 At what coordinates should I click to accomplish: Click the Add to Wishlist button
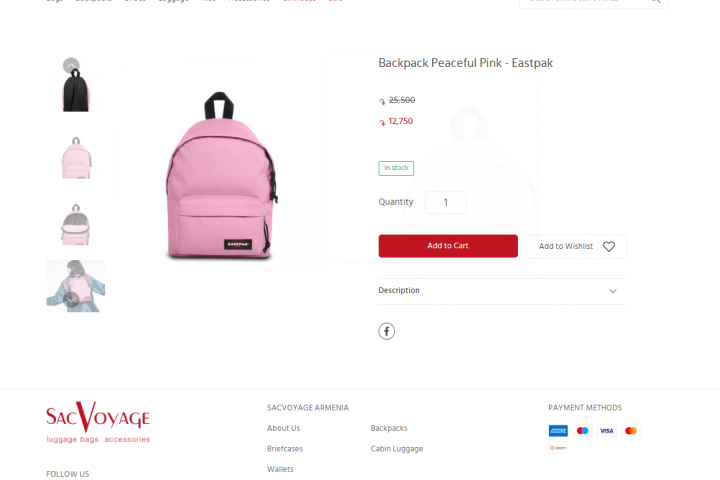pos(577,247)
